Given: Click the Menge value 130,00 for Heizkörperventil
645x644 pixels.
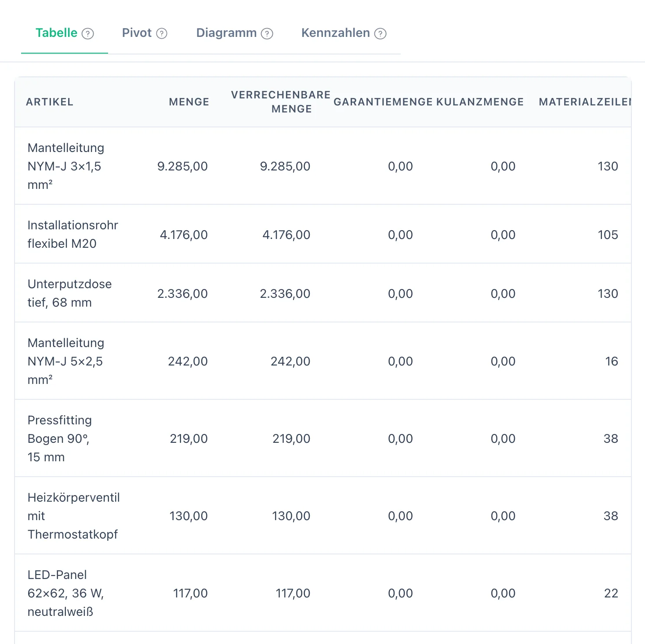Looking at the screenshot, I should [x=188, y=516].
